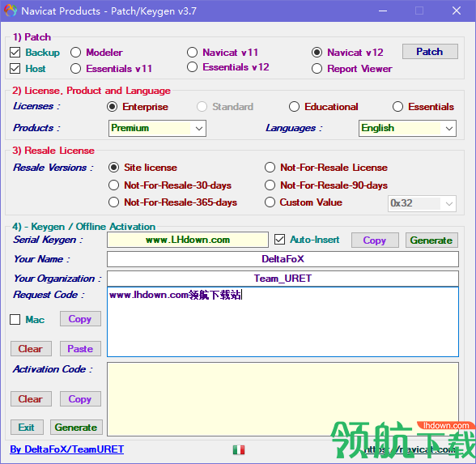Image resolution: width=476 pixels, height=464 pixels.
Task: Generate the activation code
Action: click(76, 428)
